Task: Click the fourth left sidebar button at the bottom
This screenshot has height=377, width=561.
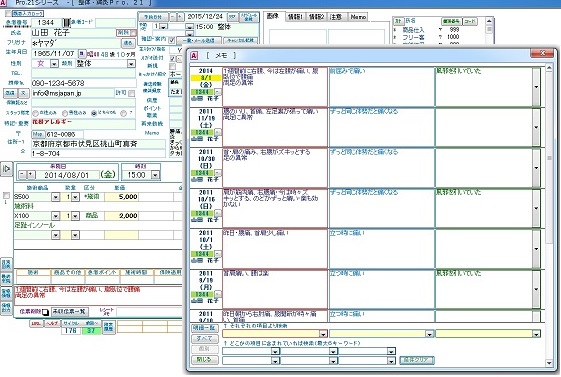Action: (x=6, y=308)
